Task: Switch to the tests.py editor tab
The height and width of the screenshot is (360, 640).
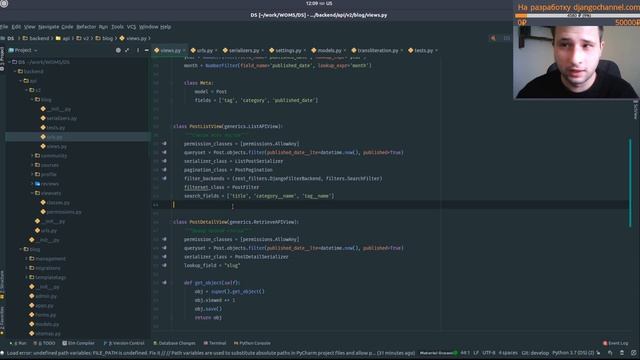Action: coord(422,50)
